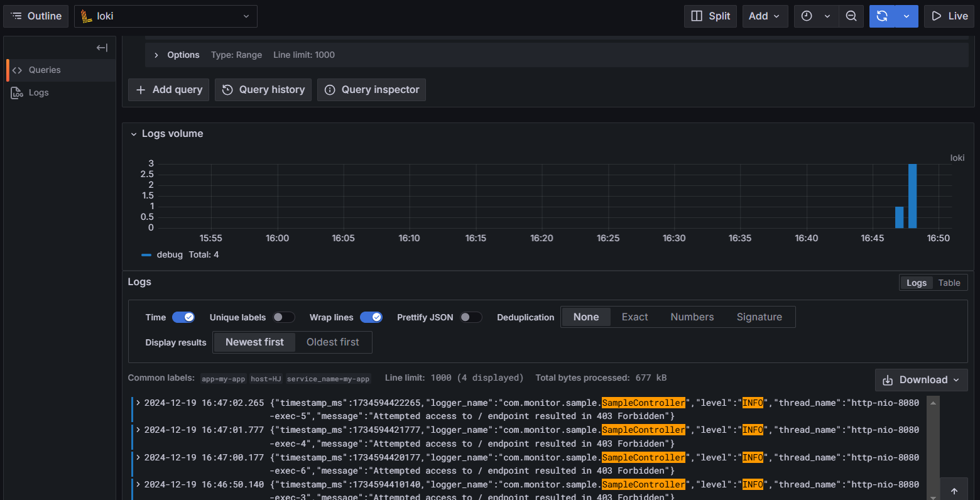This screenshot has width=980, height=500.
Task: Click the Add query button
Action: pyautogui.click(x=169, y=90)
